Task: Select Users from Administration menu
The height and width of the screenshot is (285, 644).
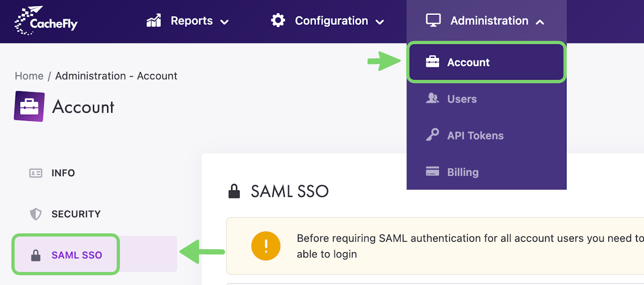Action: pyautogui.click(x=462, y=99)
